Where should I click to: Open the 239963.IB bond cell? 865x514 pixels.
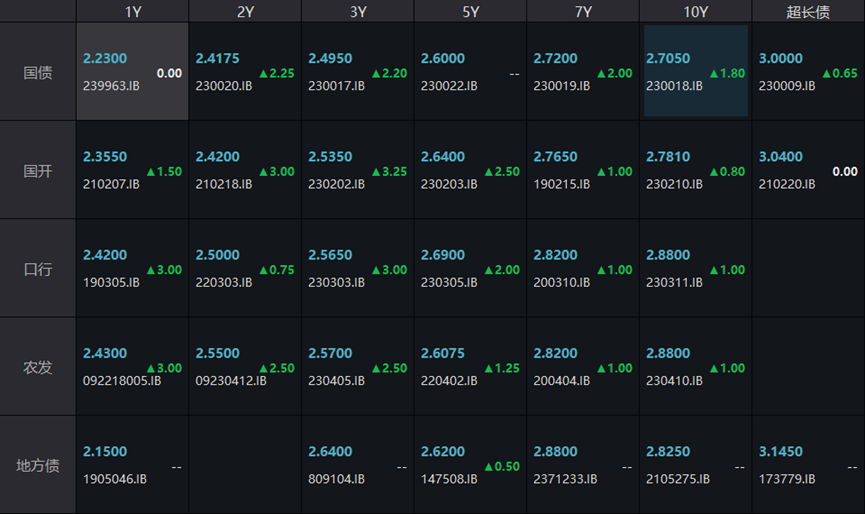pyautogui.click(x=132, y=72)
